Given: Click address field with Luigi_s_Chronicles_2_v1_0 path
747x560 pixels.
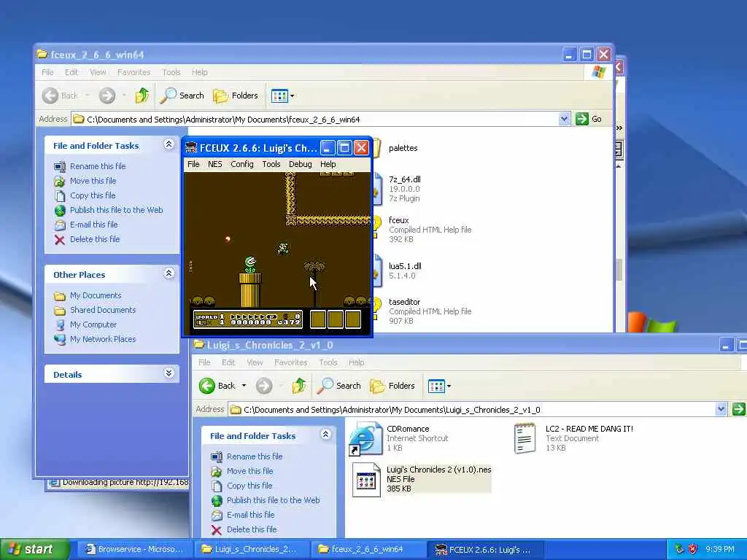Looking at the screenshot, I should (472, 410).
